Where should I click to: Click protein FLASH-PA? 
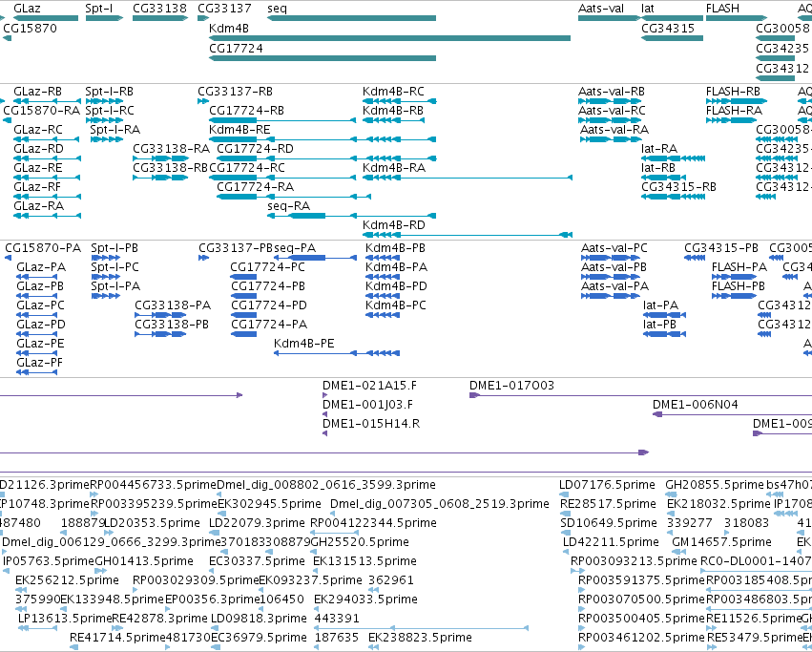(735, 277)
